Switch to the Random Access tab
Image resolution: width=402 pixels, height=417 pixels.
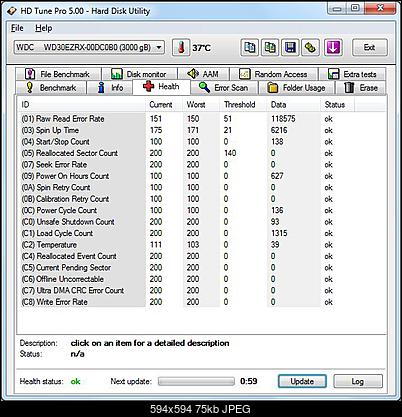tap(273, 74)
